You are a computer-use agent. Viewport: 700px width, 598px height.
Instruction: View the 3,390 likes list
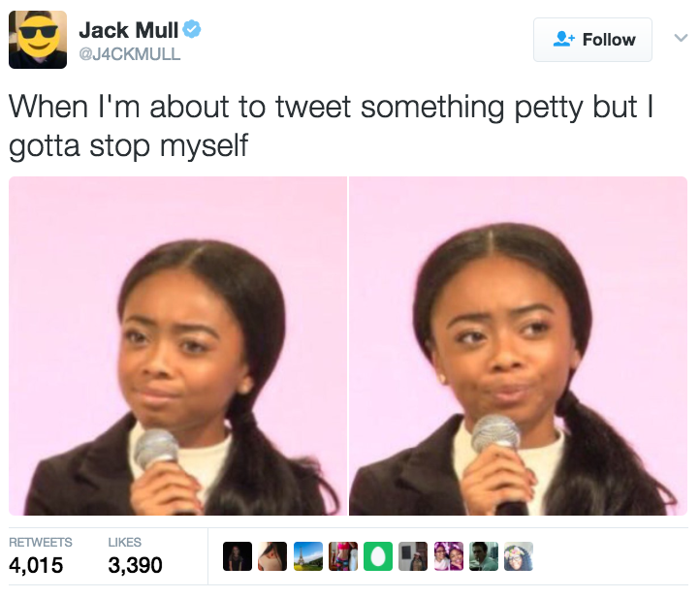tap(136, 556)
